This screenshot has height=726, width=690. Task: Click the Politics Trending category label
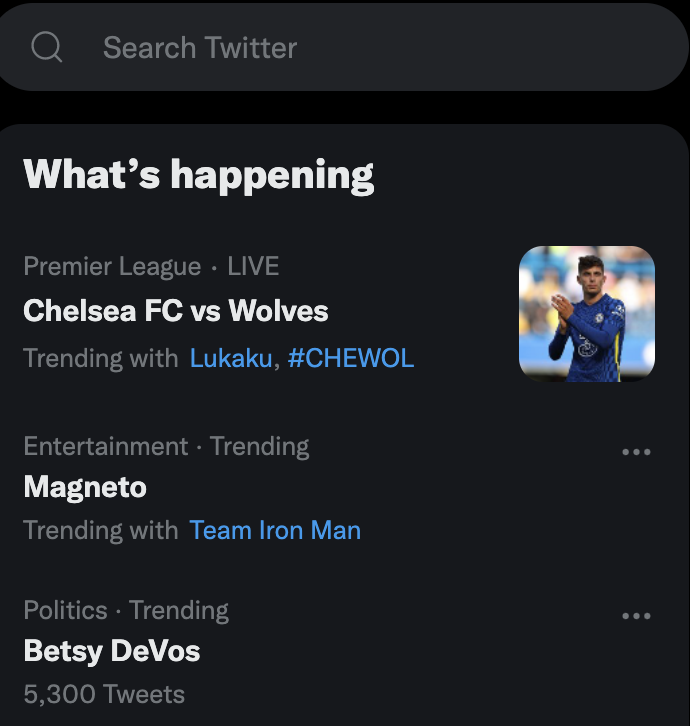pyautogui.click(x=126, y=610)
